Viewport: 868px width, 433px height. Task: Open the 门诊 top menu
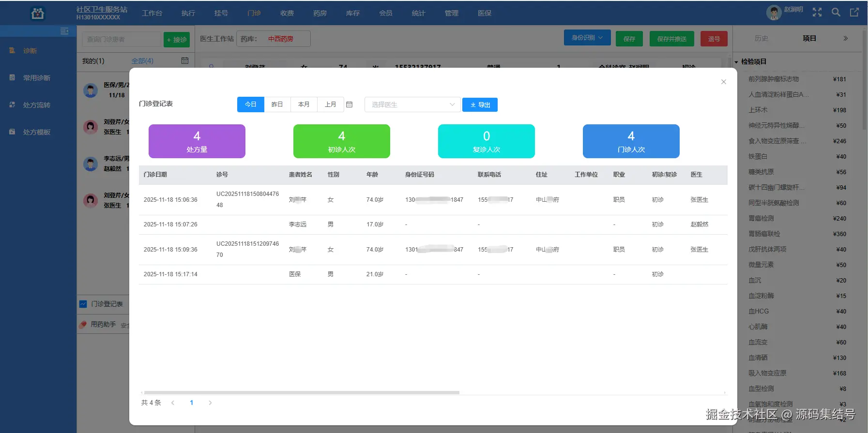(x=254, y=13)
